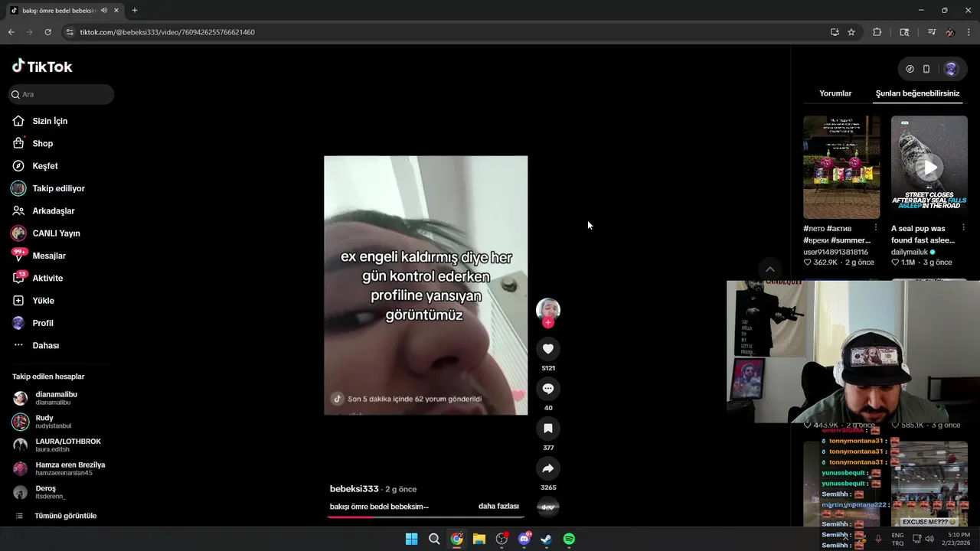
Task: Click the Mesajlar 99+ badge icon
Action: (x=18, y=255)
